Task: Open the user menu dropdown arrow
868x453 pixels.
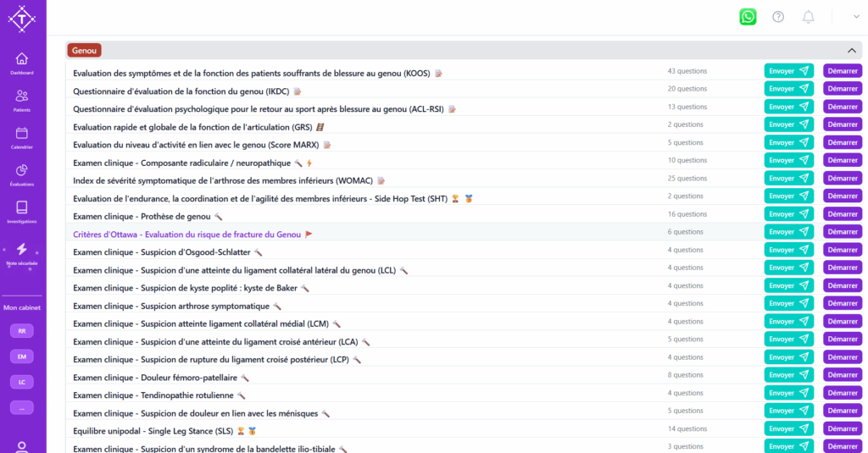Action: click(x=856, y=17)
